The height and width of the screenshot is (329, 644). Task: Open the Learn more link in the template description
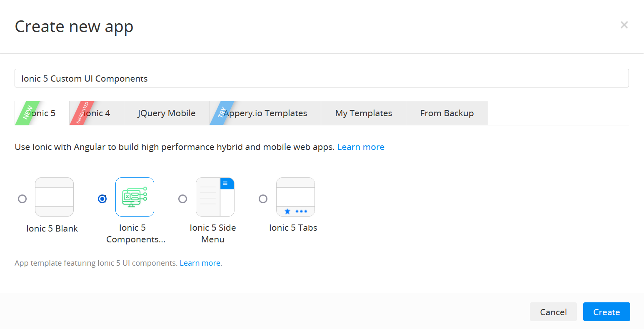click(200, 263)
